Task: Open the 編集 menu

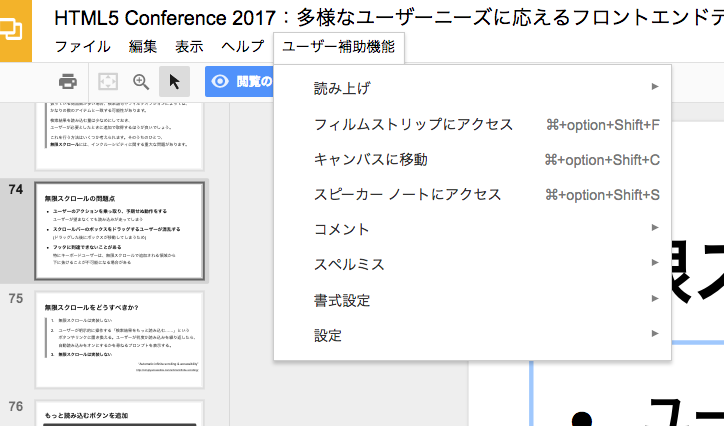Action: coord(142,47)
